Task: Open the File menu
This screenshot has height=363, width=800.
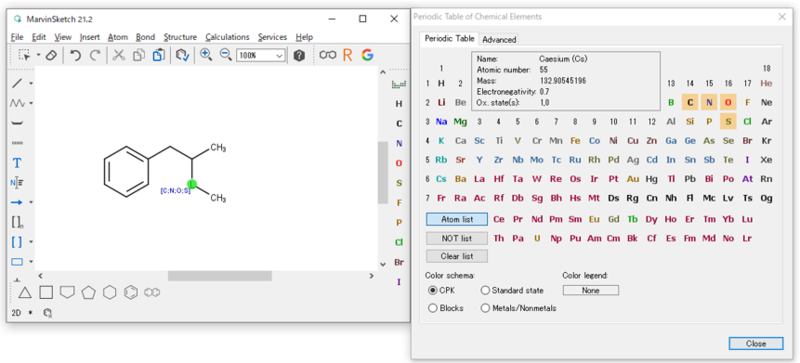Action: point(17,37)
